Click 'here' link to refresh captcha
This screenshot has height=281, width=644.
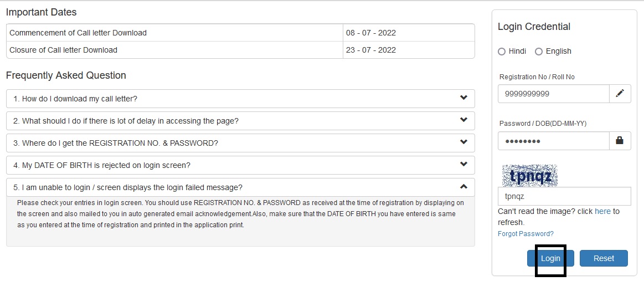(602, 211)
